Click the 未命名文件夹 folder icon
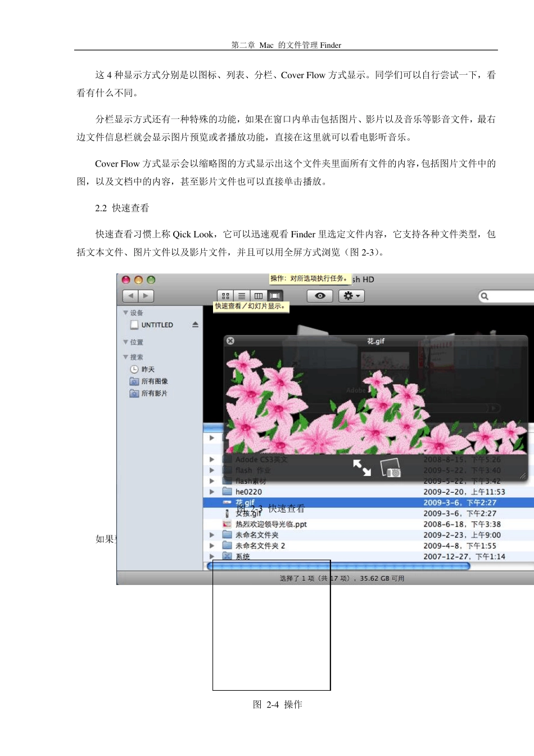Screen dimensions: 534x756 pyautogui.click(x=227, y=535)
